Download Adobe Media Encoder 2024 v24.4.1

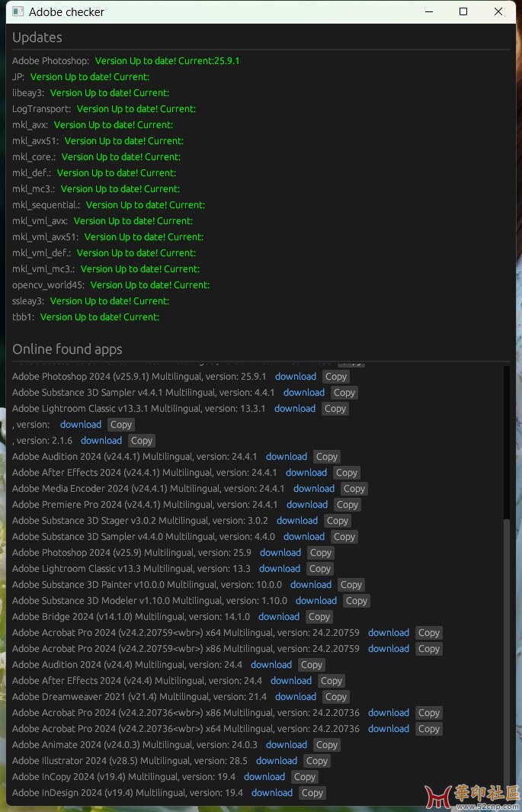pyautogui.click(x=314, y=489)
